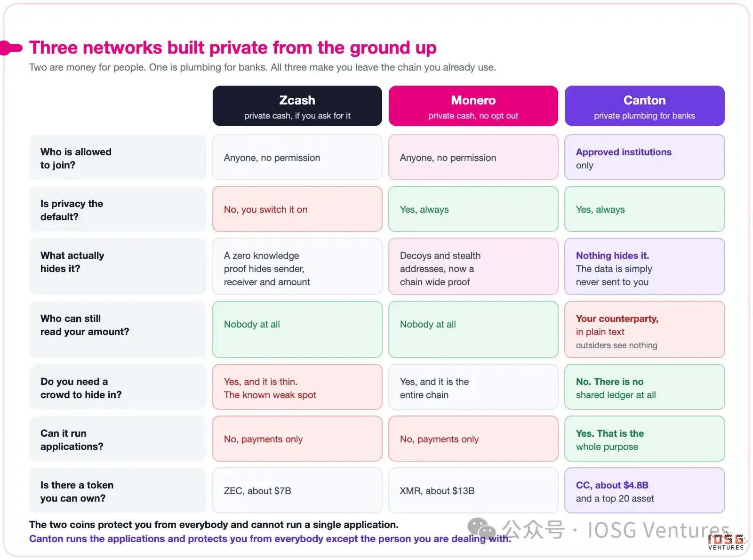Click 'Nothing hides it.' Canton cell
Screen dimensions: 753x560
coord(644,266)
